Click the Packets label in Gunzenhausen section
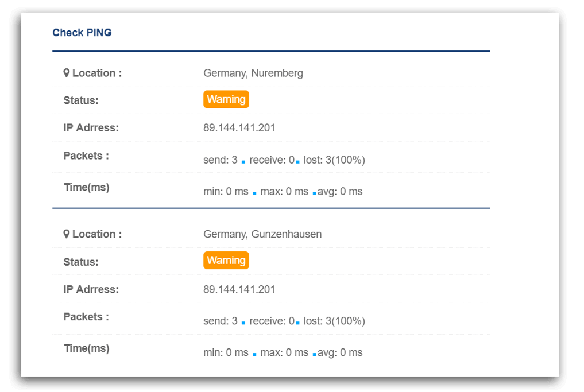This screenshot has height=392, width=584. (86, 317)
